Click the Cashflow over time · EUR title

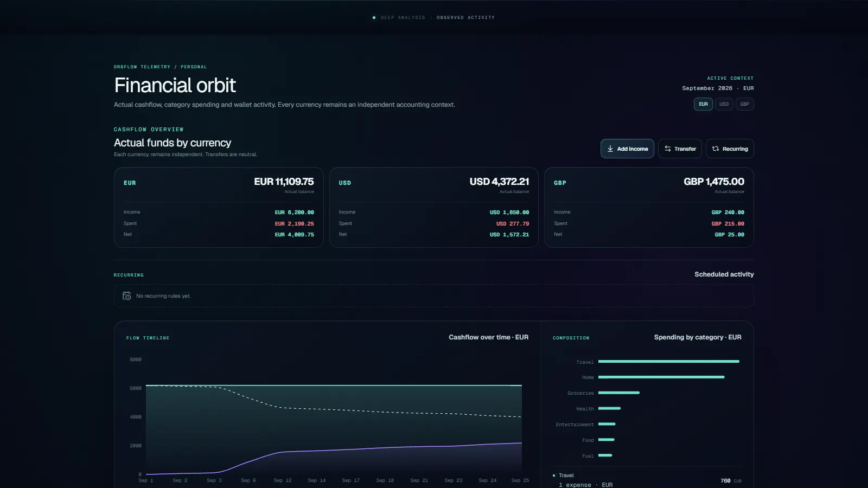click(488, 337)
